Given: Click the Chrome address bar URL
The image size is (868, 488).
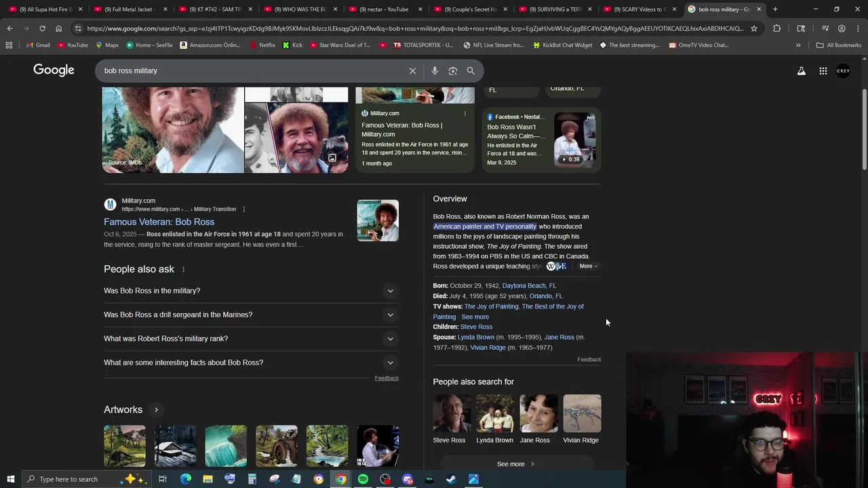Looking at the screenshot, I should [415, 28].
